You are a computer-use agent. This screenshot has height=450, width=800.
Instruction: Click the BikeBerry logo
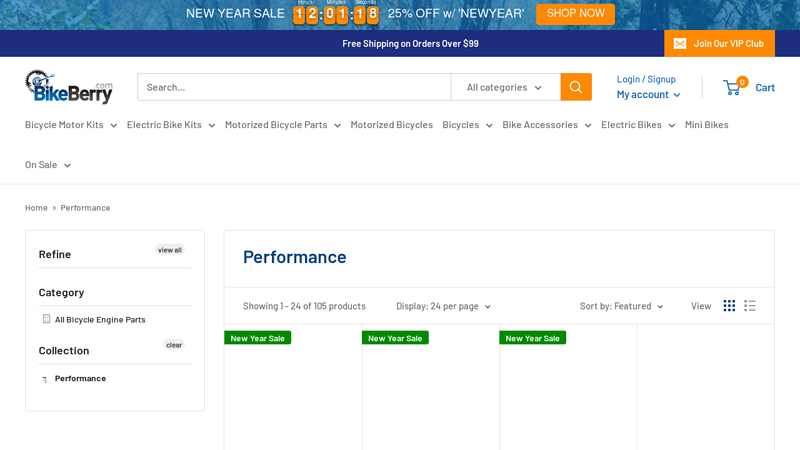(x=68, y=87)
